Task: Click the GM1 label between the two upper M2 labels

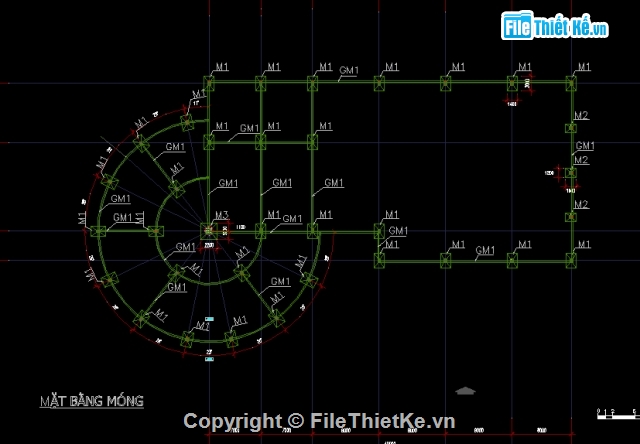Action: click(585, 146)
